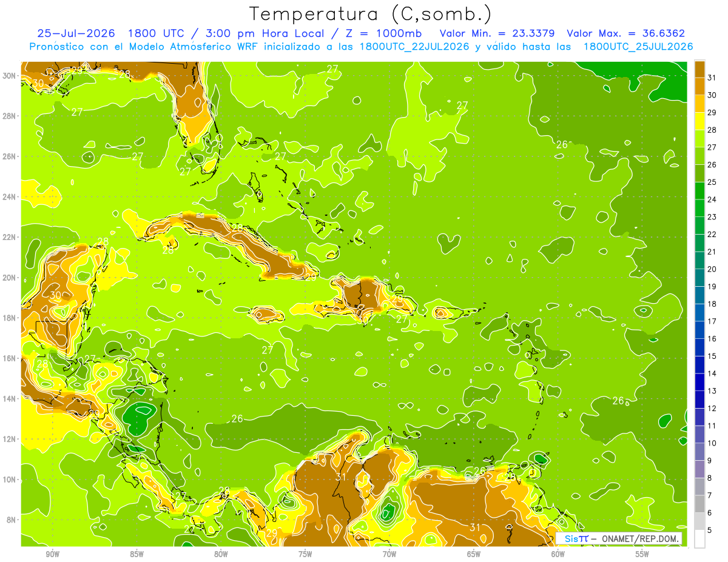
Task: Click the '65W' longitude axis label
Action: [474, 554]
